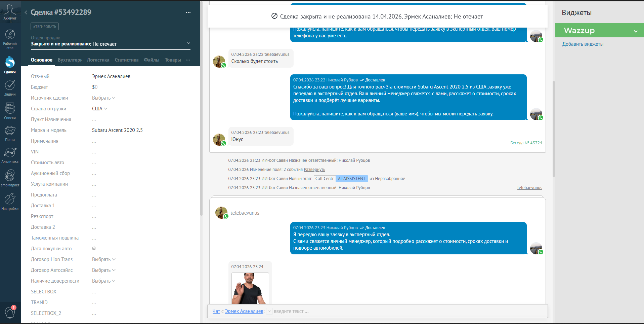
Task: Click the Call Centr pipeline label
Action: [x=325, y=179]
